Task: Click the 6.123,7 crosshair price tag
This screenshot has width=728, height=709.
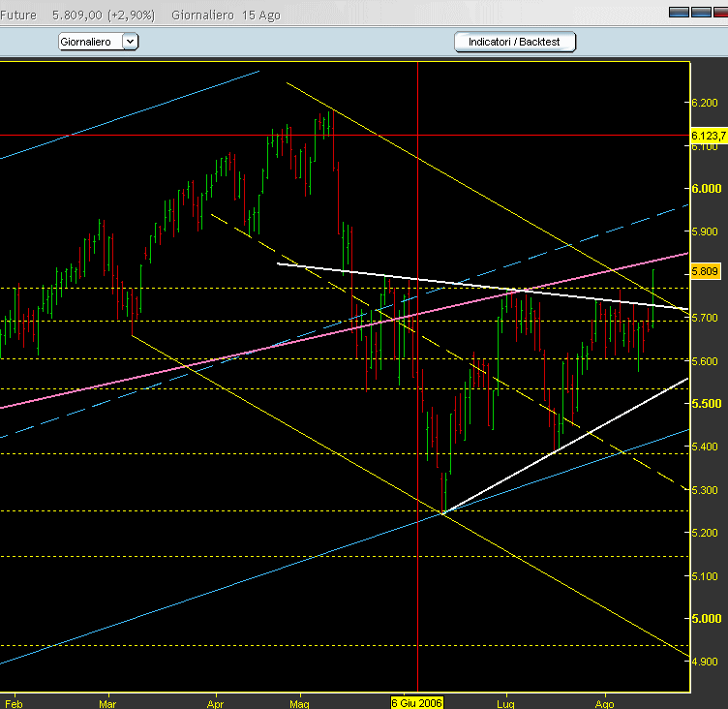Action: click(709, 136)
